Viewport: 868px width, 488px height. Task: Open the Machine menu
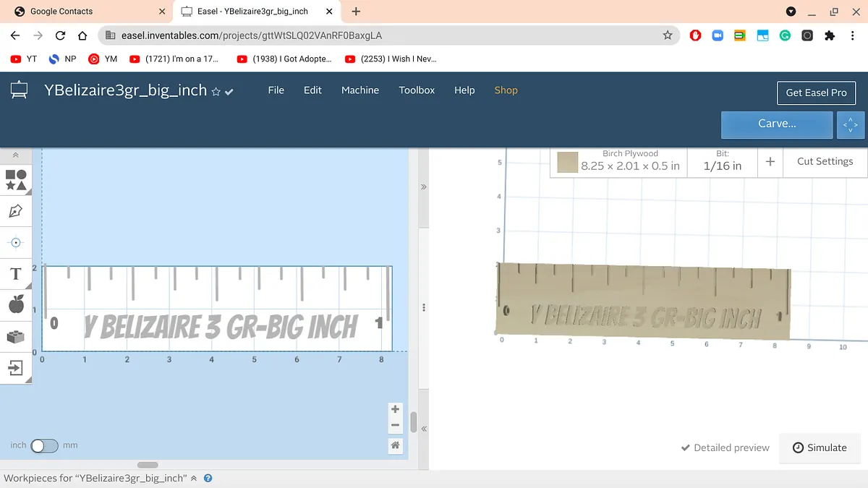coord(360,90)
